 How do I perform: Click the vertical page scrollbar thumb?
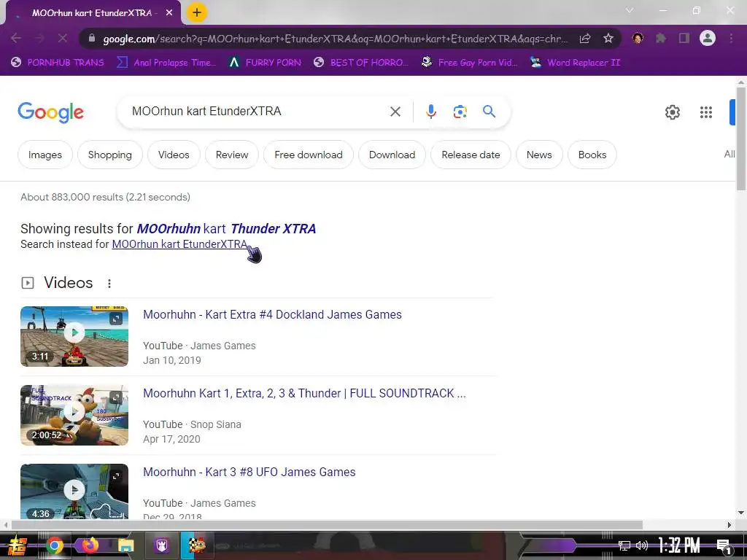pos(741,138)
